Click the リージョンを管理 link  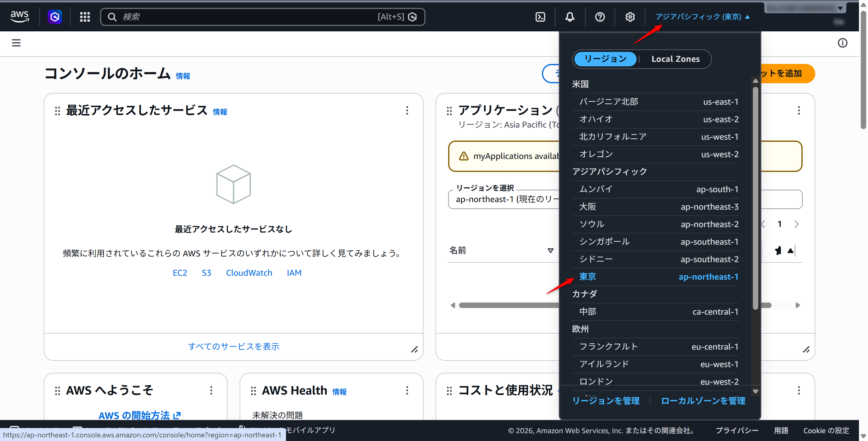(x=605, y=401)
